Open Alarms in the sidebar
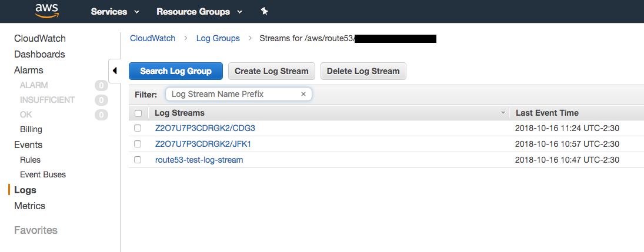Viewport: 644px width, 252px height. tap(28, 70)
